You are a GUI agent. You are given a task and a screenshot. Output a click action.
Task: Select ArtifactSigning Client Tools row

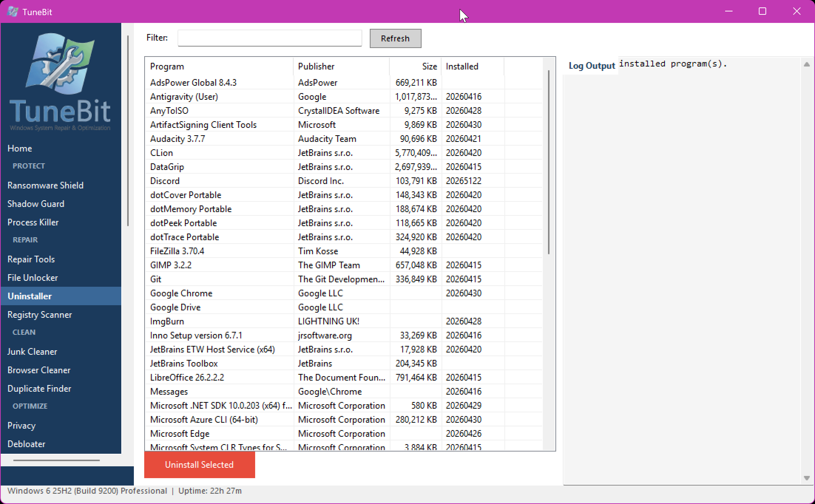click(344, 125)
